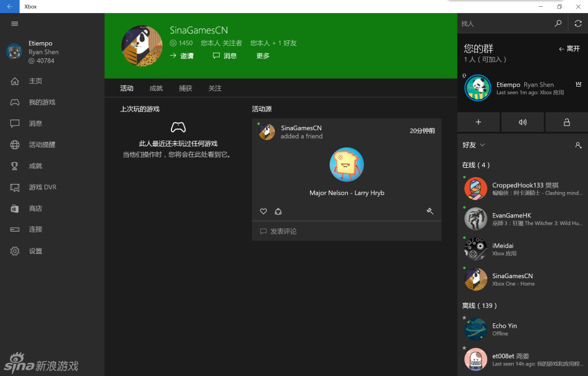This screenshot has width=588, height=376.
Task: Switch to the 成就 profile tab
Action: [x=156, y=89]
